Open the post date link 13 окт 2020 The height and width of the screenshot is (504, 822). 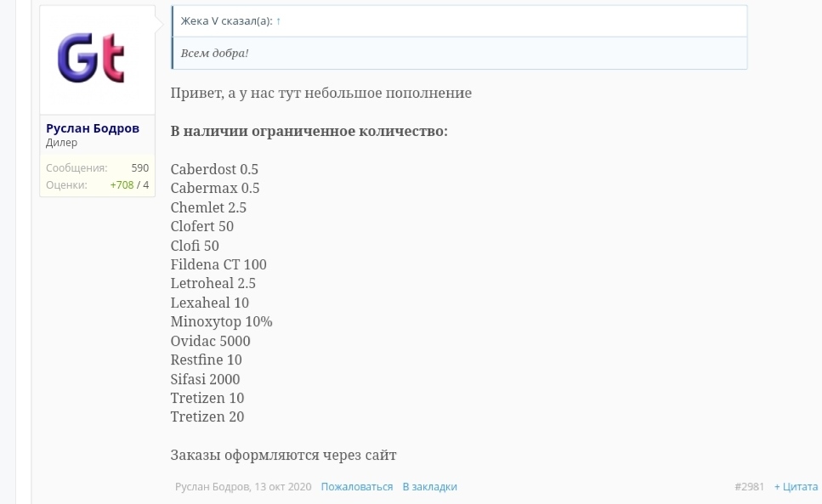(x=283, y=486)
